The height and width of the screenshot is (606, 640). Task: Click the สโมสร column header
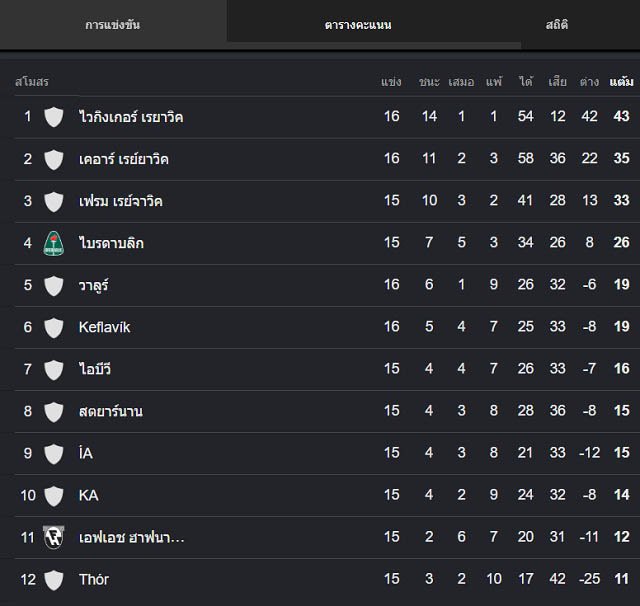point(32,82)
